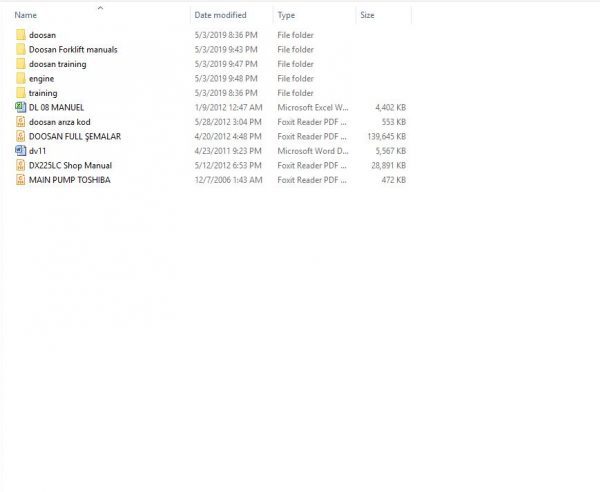This screenshot has height=492, width=600.
Task: Select the file name 'doosan arıza kod'
Action: point(60,122)
